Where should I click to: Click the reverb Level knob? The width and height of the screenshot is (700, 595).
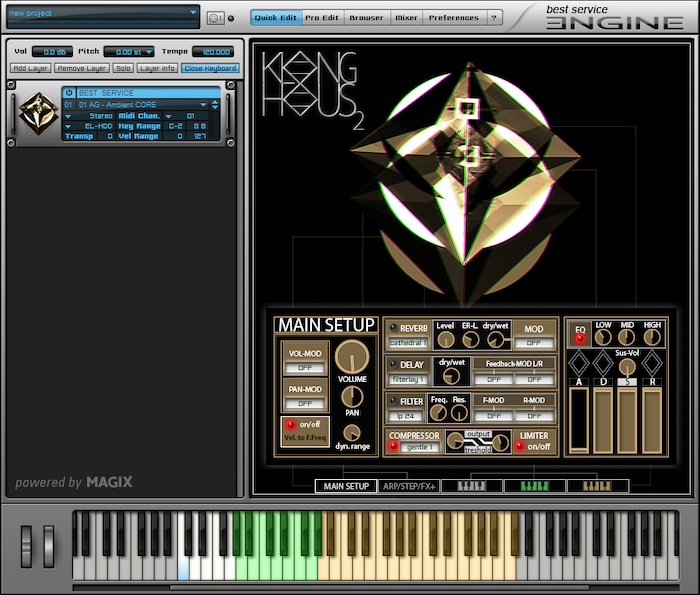(x=446, y=340)
